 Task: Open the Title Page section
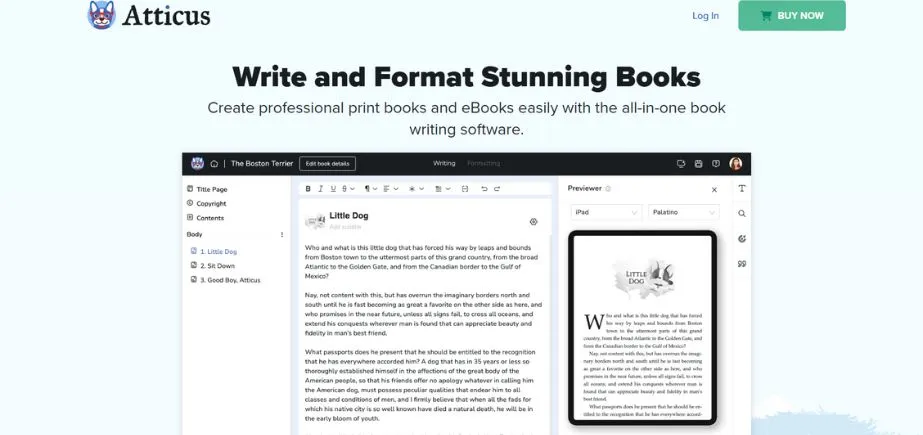(x=207, y=190)
